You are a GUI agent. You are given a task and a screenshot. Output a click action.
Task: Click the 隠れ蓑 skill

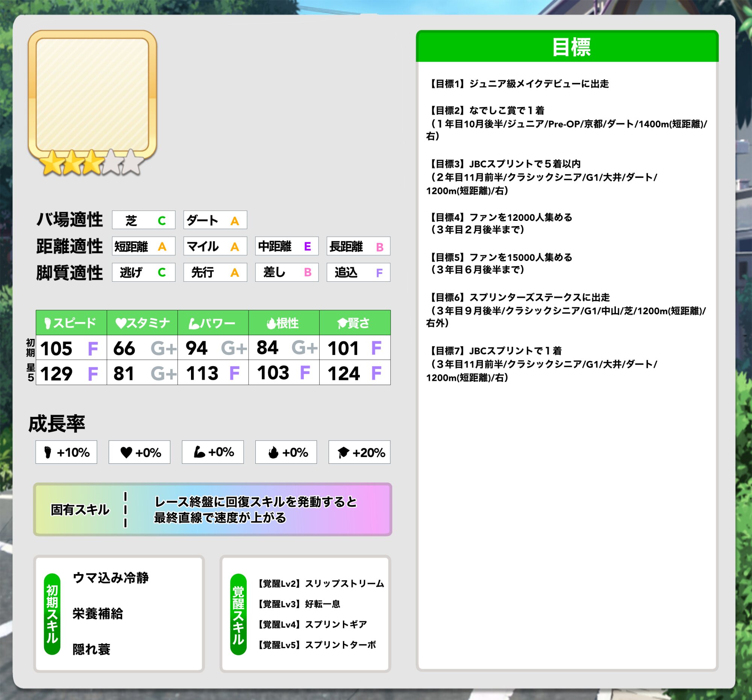pos(91,649)
